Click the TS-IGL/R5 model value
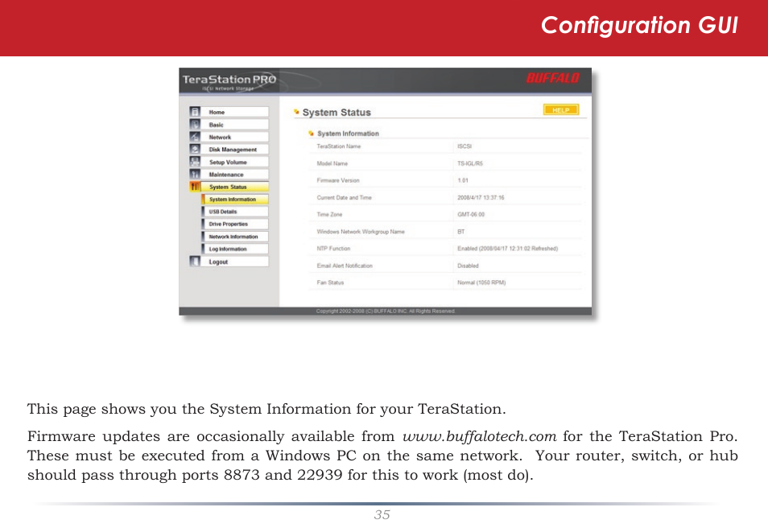Viewport: 768px width, 532px height. (x=469, y=163)
